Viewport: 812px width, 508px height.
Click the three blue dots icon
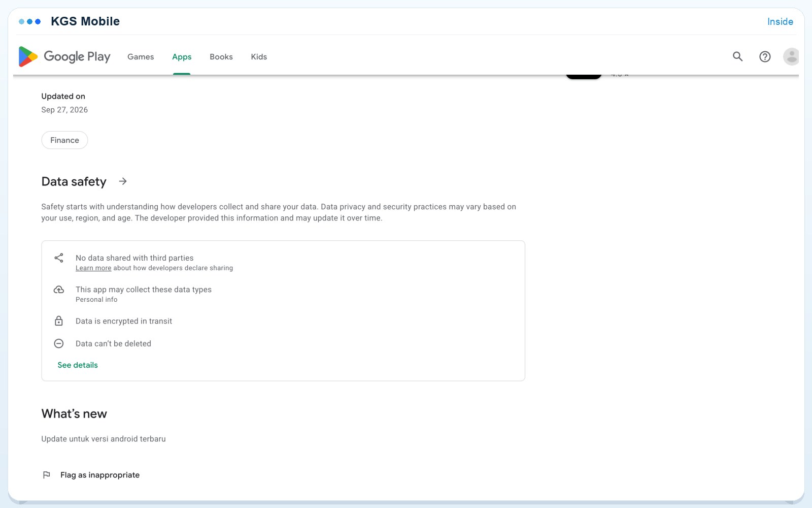(x=29, y=21)
